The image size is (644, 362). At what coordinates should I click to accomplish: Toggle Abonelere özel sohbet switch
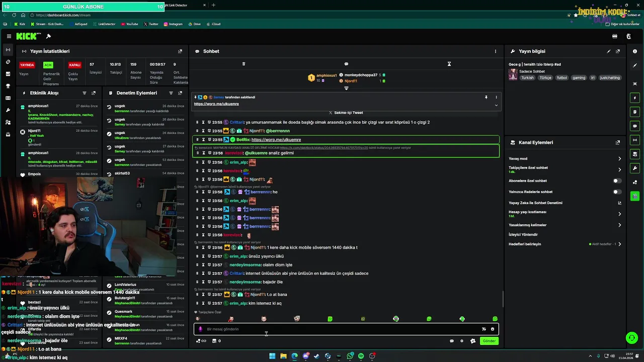click(x=617, y=180)
